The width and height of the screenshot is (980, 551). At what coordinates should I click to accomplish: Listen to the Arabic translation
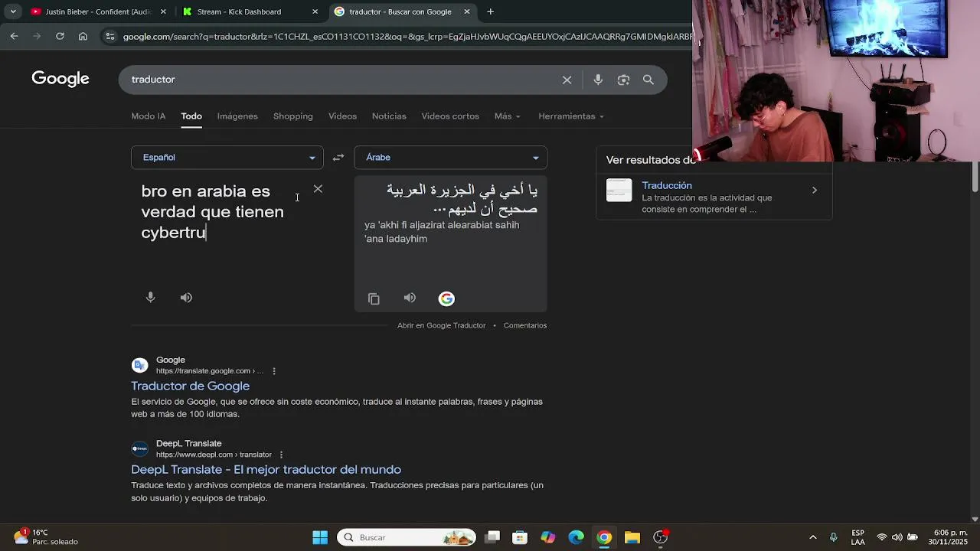point(410,298)
